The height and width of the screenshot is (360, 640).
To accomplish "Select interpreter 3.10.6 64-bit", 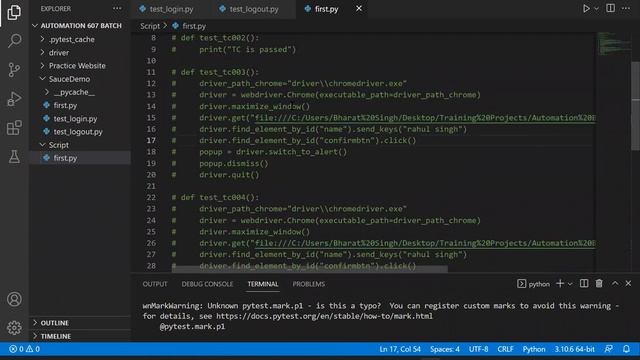I will 574,349.
